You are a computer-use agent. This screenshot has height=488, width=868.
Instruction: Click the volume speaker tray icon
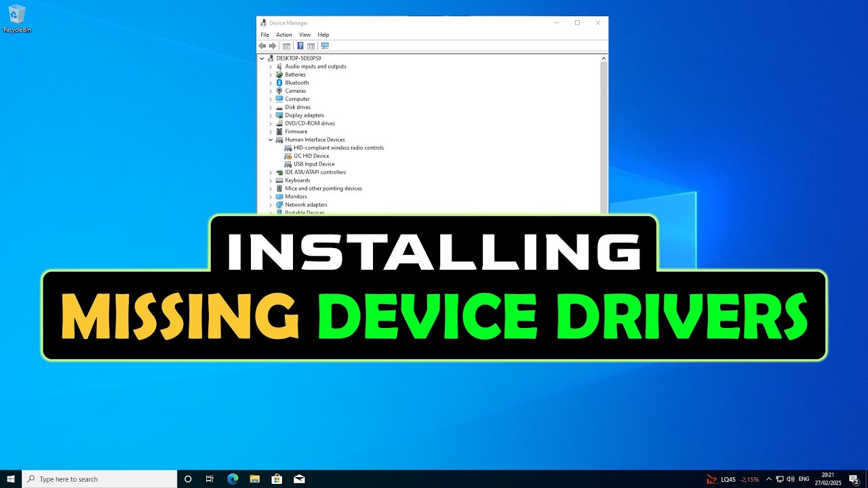(x=791, y=479)
